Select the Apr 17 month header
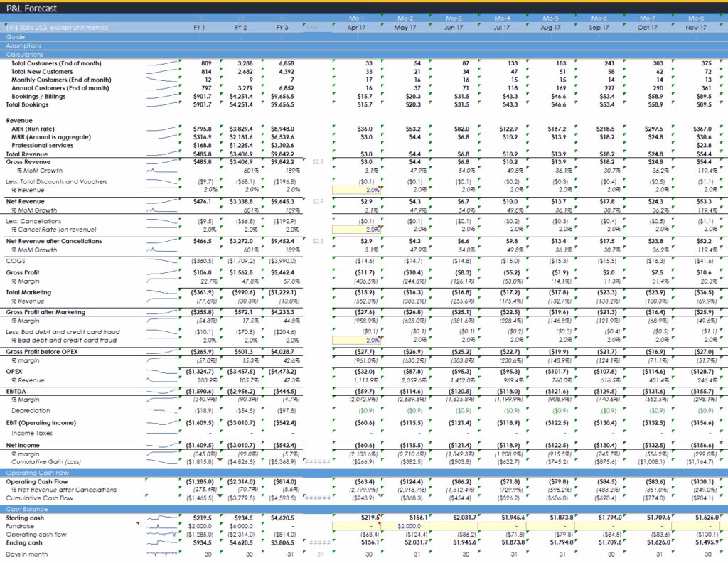 (x=357, y=28)
